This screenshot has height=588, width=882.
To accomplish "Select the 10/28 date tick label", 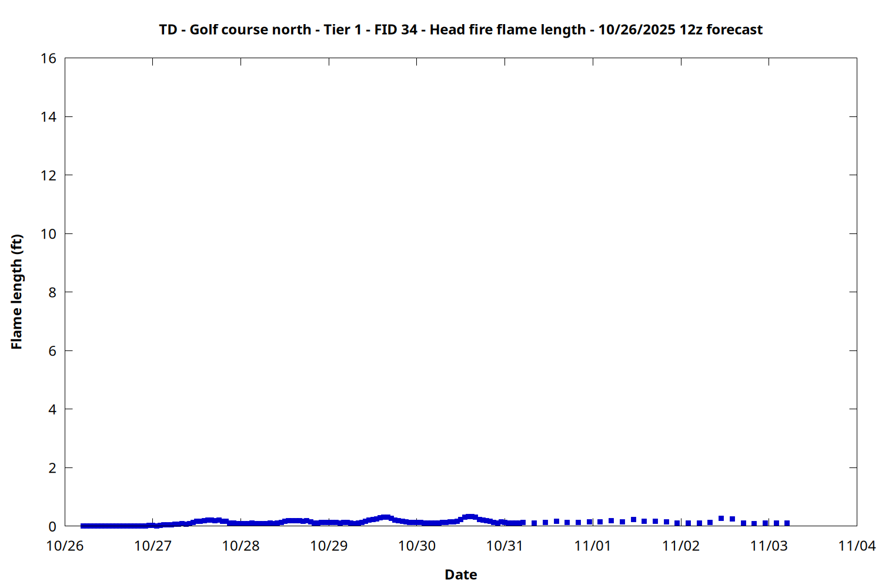I will click(x=240, y=546).
